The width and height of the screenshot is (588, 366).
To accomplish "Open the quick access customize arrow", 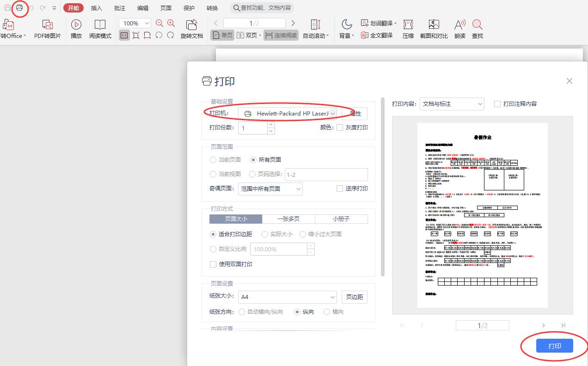I will point(55,8).
